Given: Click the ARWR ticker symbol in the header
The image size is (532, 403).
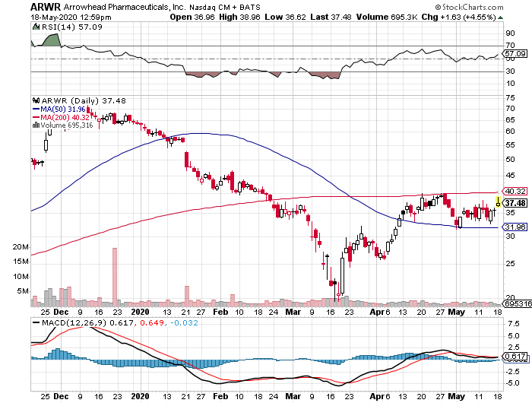Looking at the screenshot, I should point(46,7).
